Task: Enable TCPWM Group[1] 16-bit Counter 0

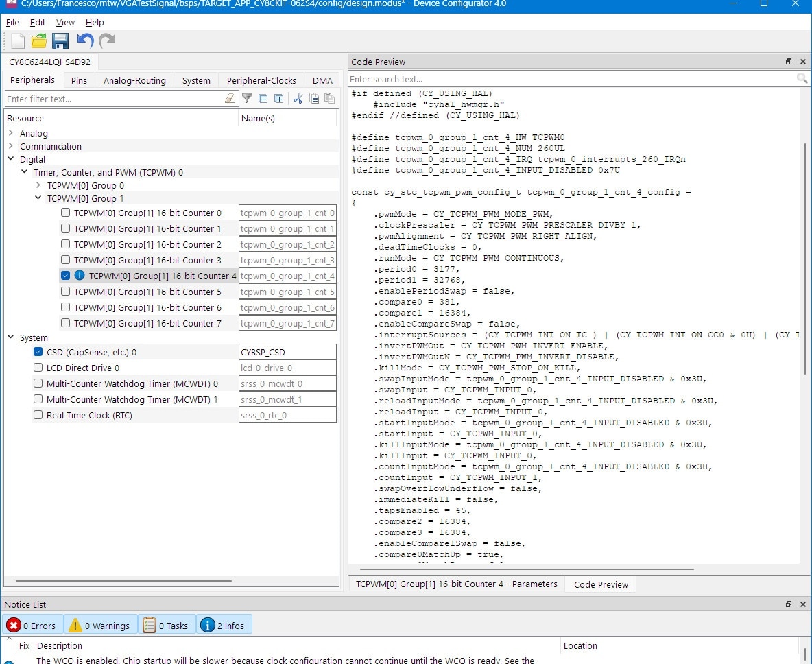Action: tap(65, 213)
